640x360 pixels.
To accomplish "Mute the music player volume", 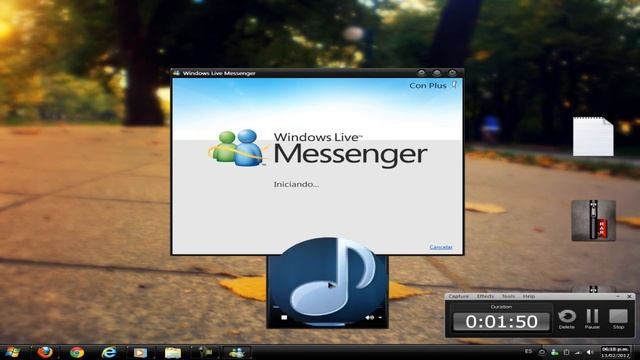I will click(369, 317).
